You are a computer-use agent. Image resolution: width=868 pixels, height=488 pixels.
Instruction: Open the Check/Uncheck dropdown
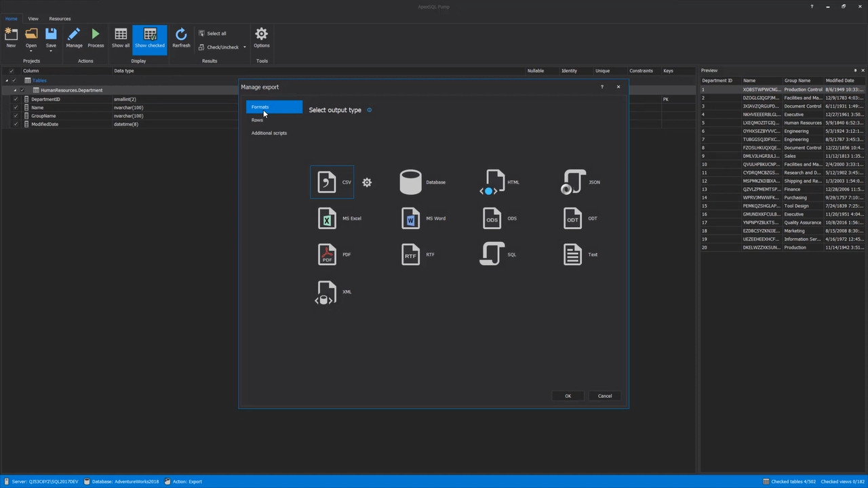click(244, 47)
